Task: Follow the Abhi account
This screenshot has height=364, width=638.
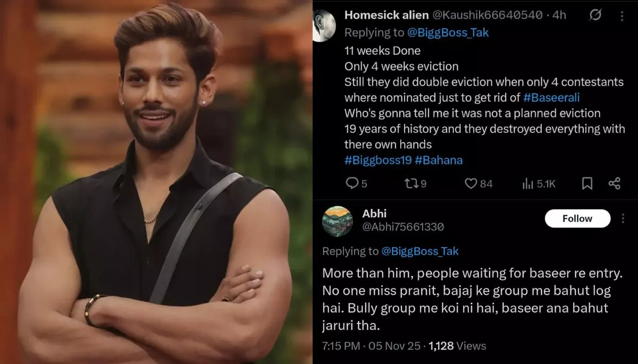Action: pos(577,218)
